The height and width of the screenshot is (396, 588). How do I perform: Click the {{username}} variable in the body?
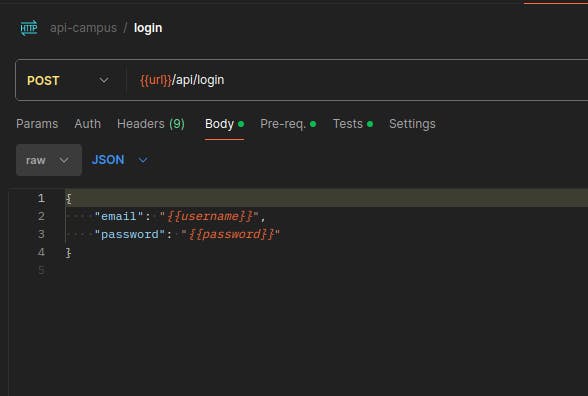coord(210,216)
